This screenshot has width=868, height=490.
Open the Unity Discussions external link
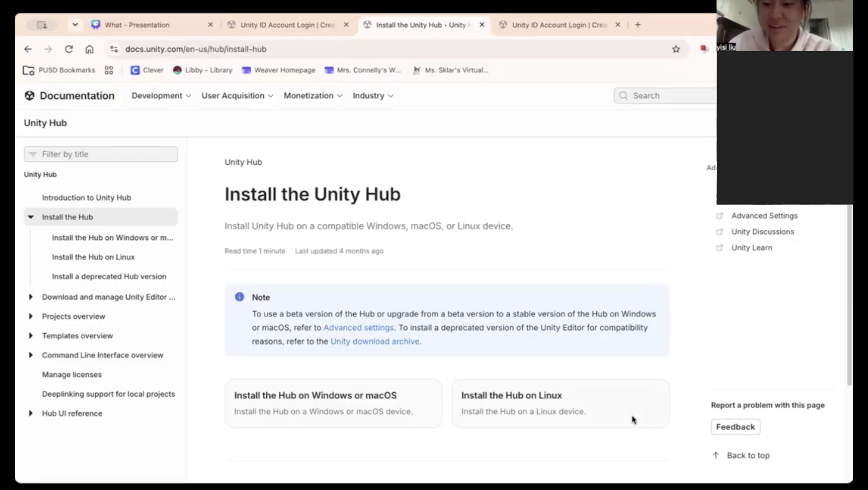[x=763, y=232]
